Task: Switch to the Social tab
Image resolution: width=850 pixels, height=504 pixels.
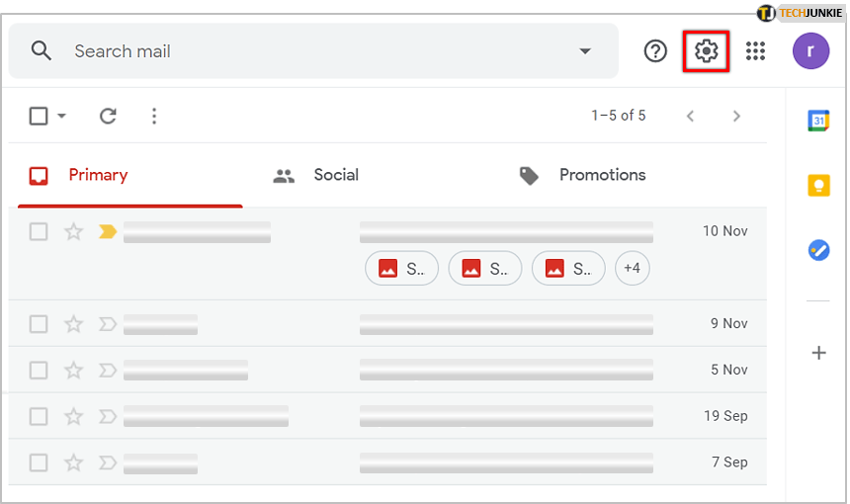Action: [316, 175]
